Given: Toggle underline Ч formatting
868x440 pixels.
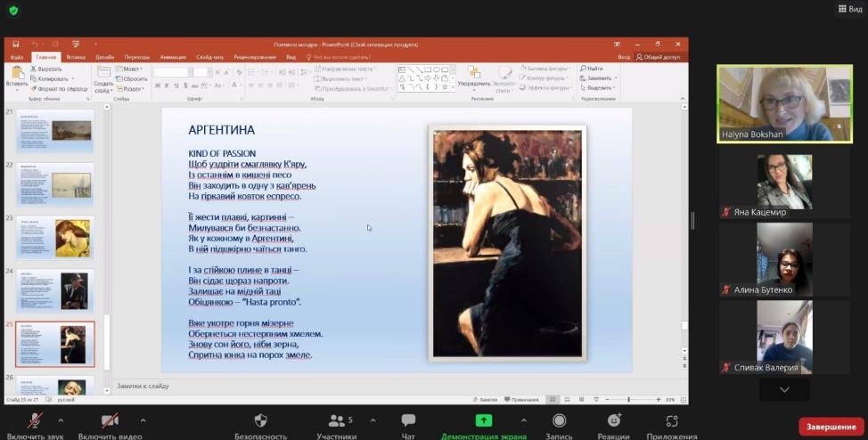Looking at the screenshot, I should tap(176, 86).
